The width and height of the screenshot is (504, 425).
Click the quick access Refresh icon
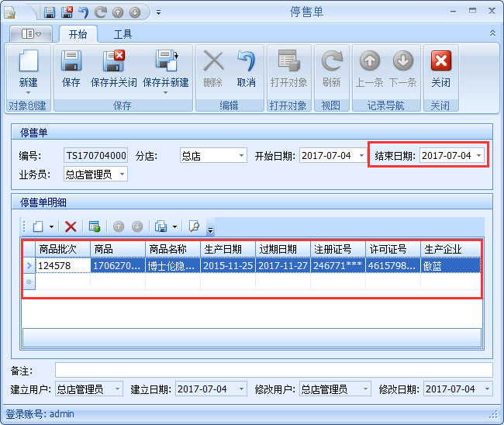(101, 12)
